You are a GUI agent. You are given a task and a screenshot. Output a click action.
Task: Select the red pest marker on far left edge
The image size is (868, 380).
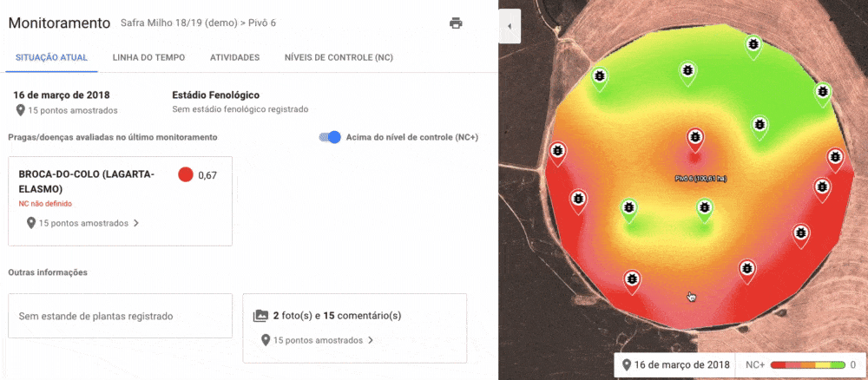pyautogui.click(x=557, y=152)
